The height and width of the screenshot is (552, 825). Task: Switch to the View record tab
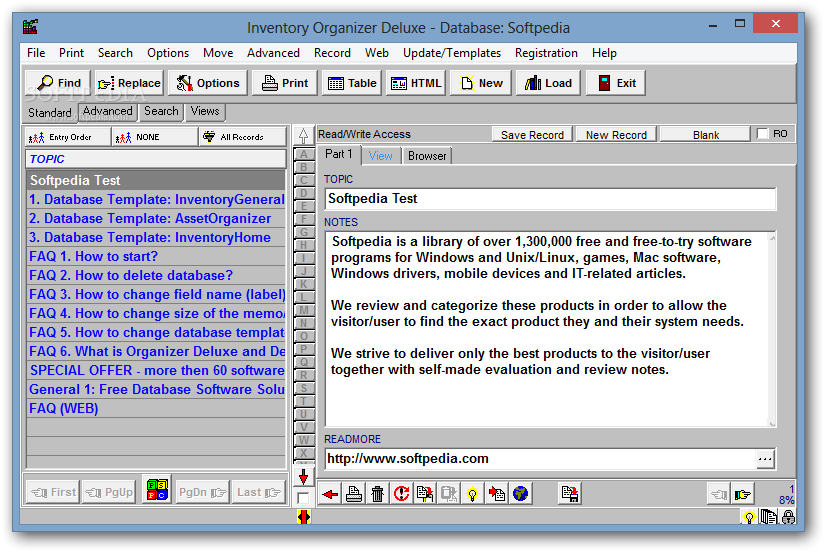coord(380,156)
